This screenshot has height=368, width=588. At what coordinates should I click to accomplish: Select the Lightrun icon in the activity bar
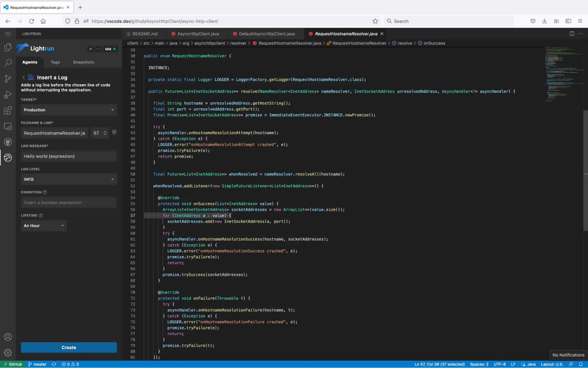coord(8,158)
